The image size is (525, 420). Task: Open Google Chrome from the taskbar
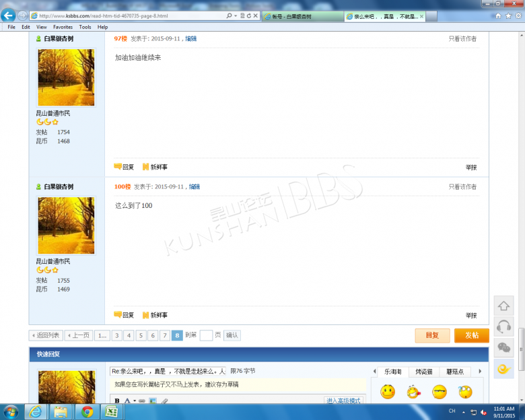coord(85,411)
